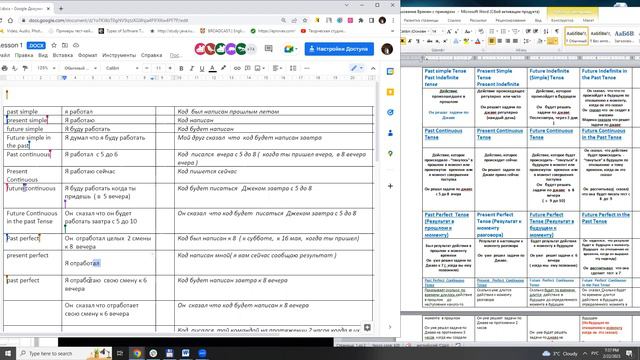Screen dimensions: 640x360
Task: Align text left in Word ribbon
Action: [x=492, y=41]
